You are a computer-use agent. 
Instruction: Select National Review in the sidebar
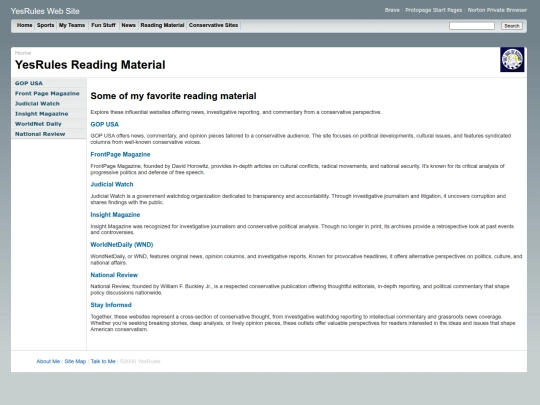click(x=49, y=134)
